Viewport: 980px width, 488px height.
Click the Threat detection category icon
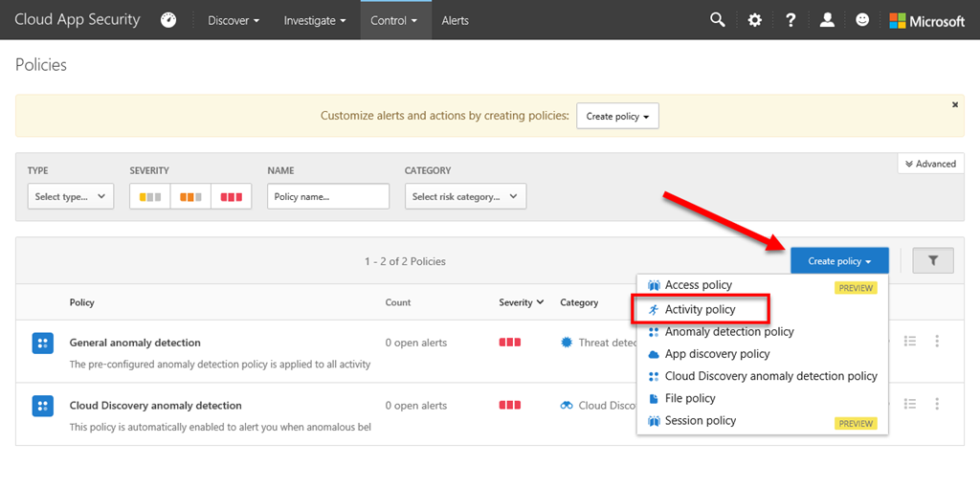567,343
